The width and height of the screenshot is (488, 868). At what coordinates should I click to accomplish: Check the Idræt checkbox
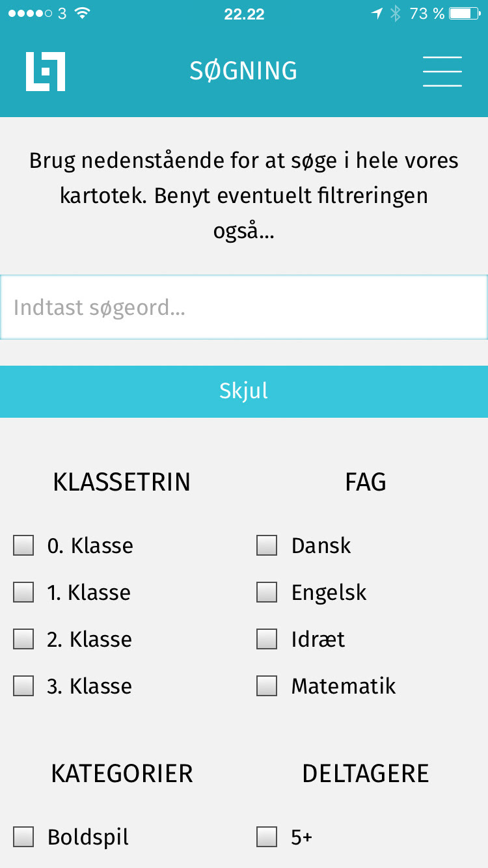[x=267, y=639]
